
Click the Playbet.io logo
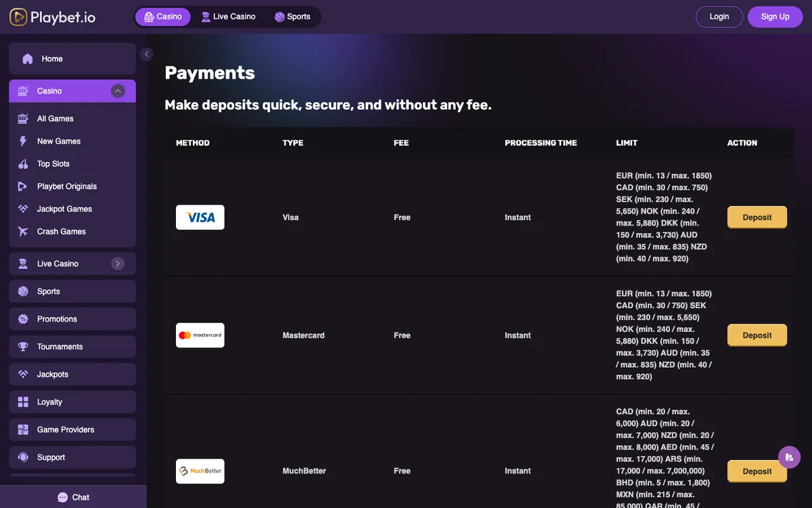pos(53,17)
